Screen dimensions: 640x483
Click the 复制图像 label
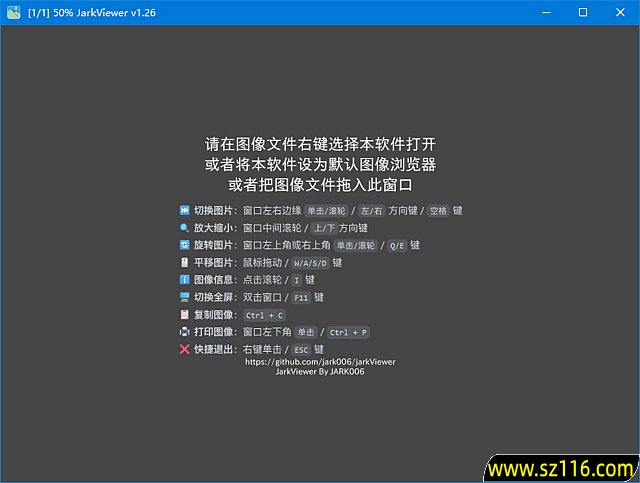click(x=213, y=314)
